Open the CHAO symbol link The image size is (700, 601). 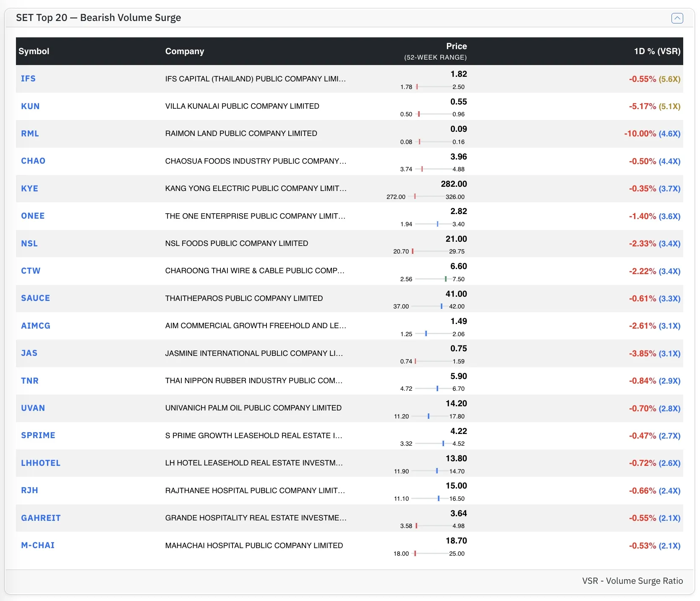click(x=33, y=161)
